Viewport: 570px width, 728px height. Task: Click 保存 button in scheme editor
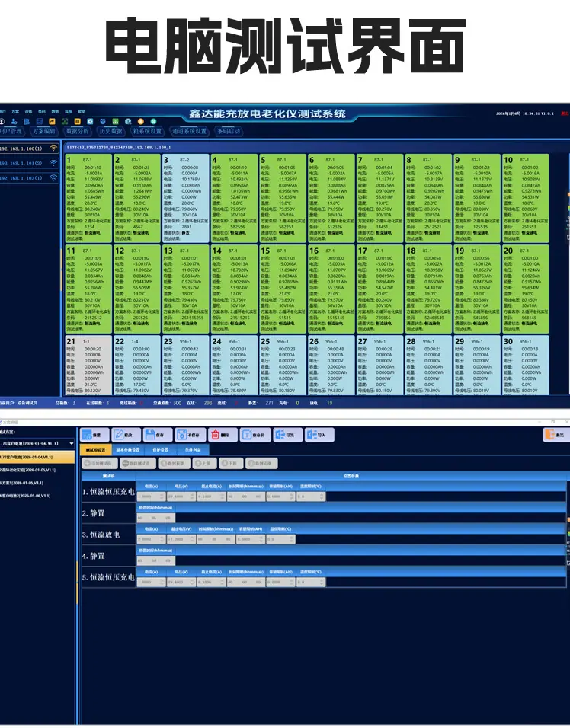[x=158, y=435]
